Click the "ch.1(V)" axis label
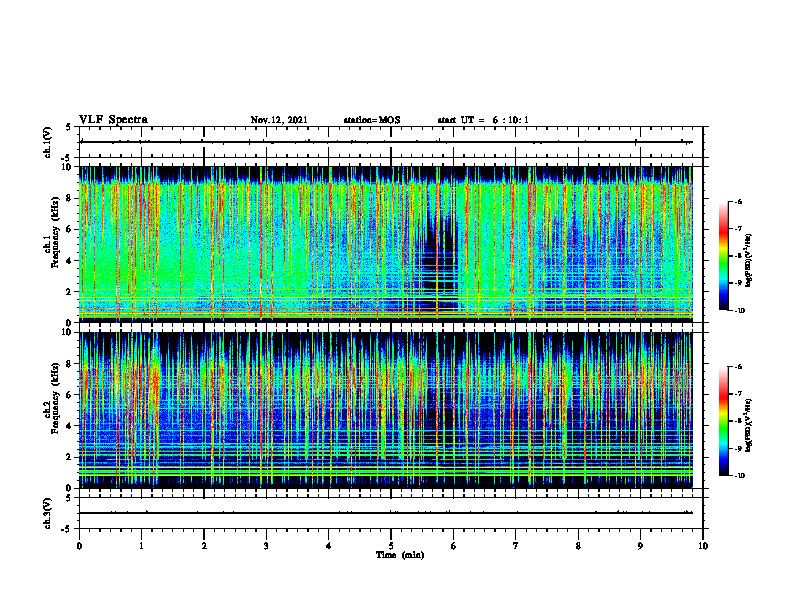This screenshot has width=792, height=612. coord(48,142)
